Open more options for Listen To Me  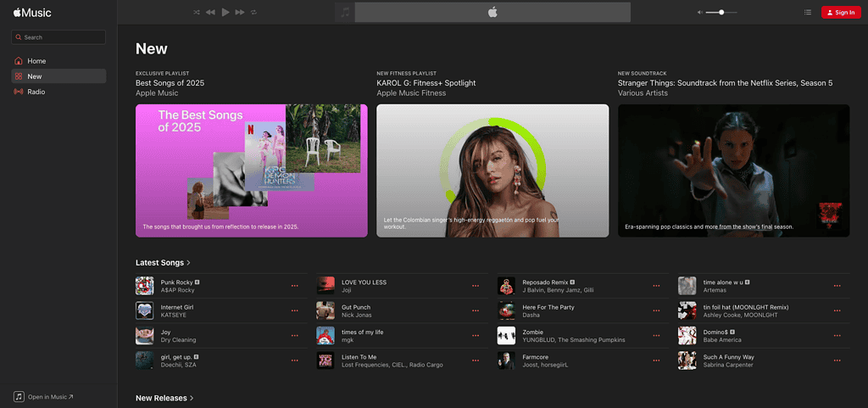(x=476, y=360)
